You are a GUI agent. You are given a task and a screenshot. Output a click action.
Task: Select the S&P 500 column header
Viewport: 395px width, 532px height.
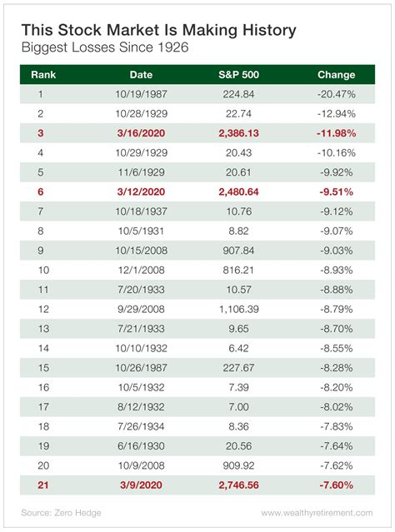pos(239,75)
